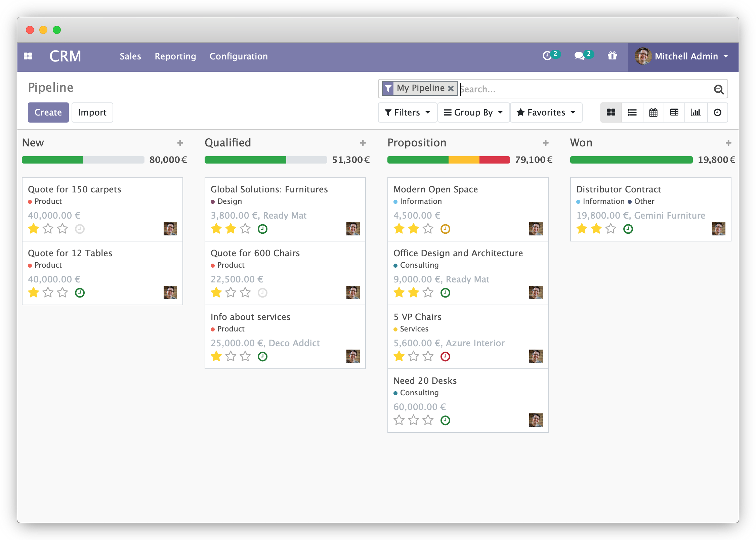Expand the Filters dropdown
This screenshot has height=540, width=756.
[x=407, y=113]
